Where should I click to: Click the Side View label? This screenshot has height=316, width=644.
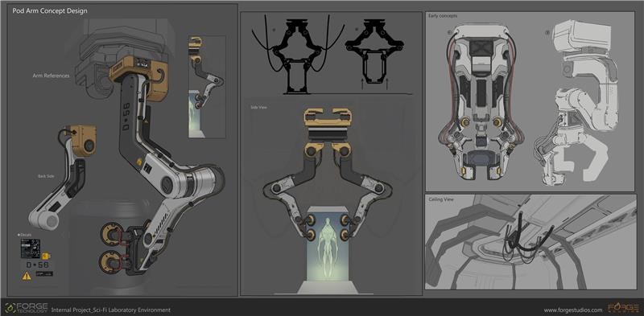click(258, 107)
